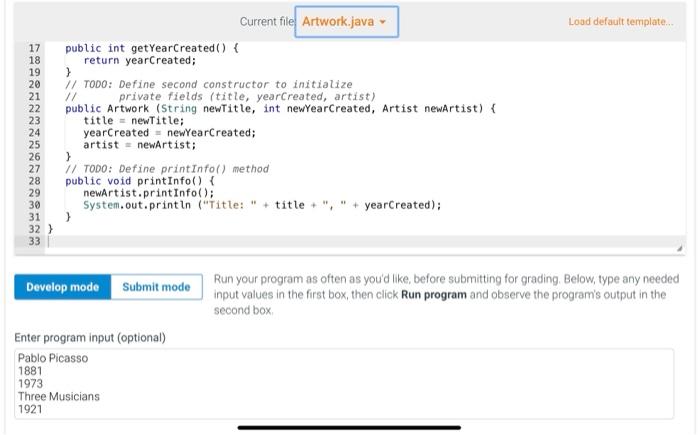The image size is (700, 435).
Task: Click 'Three Musicians' in the input box
Action: [x=59, y=396]
